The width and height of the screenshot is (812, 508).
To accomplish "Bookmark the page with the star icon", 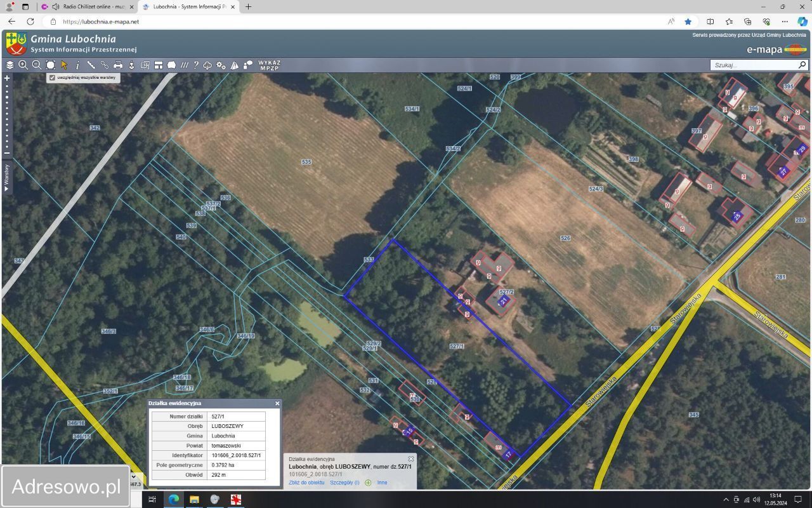I will tap(688, 22).
